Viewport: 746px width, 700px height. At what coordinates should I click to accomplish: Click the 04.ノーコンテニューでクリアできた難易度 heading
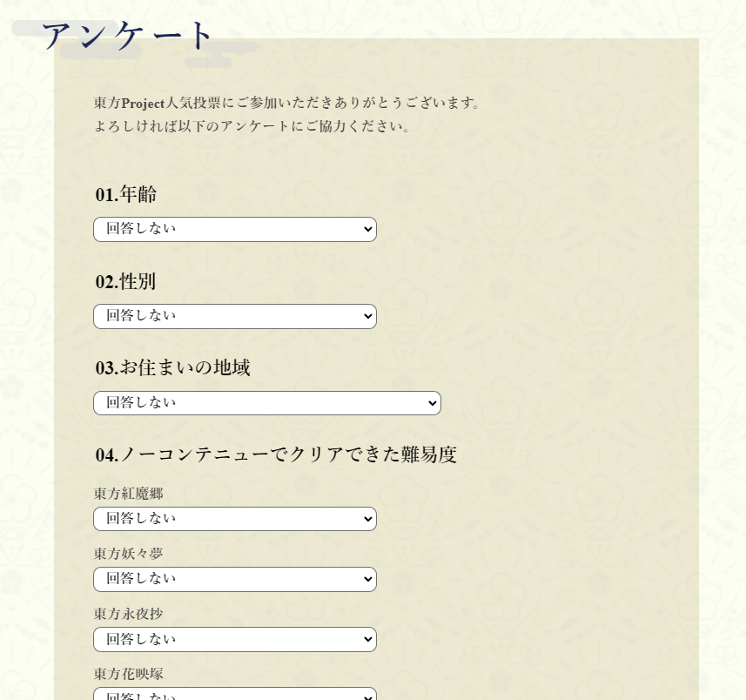click(x=276, y=454)
